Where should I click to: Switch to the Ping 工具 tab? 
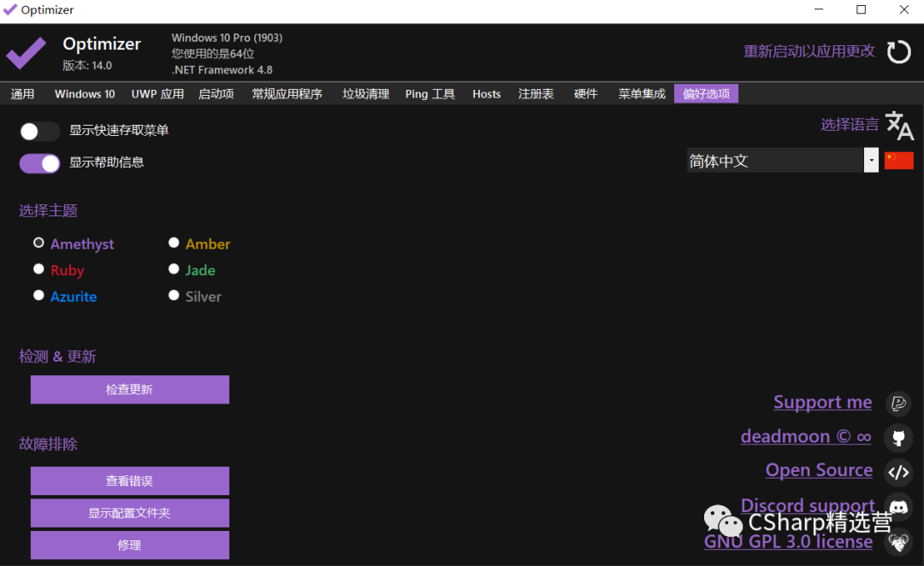[430, 94]
